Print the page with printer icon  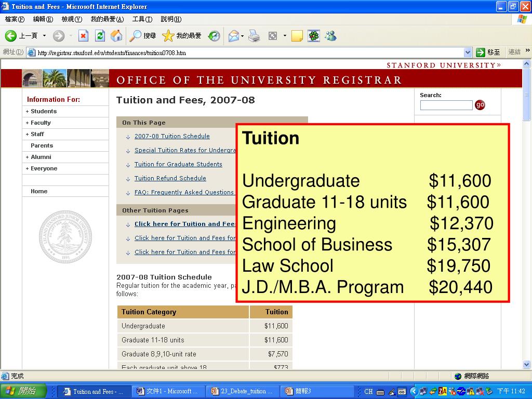pyautogui.click(x=254, y=36)
